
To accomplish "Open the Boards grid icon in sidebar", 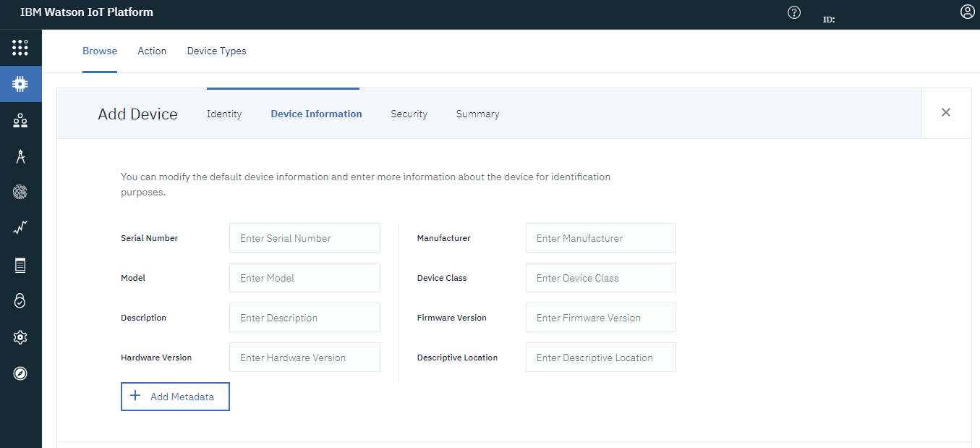I will (20, 48).
